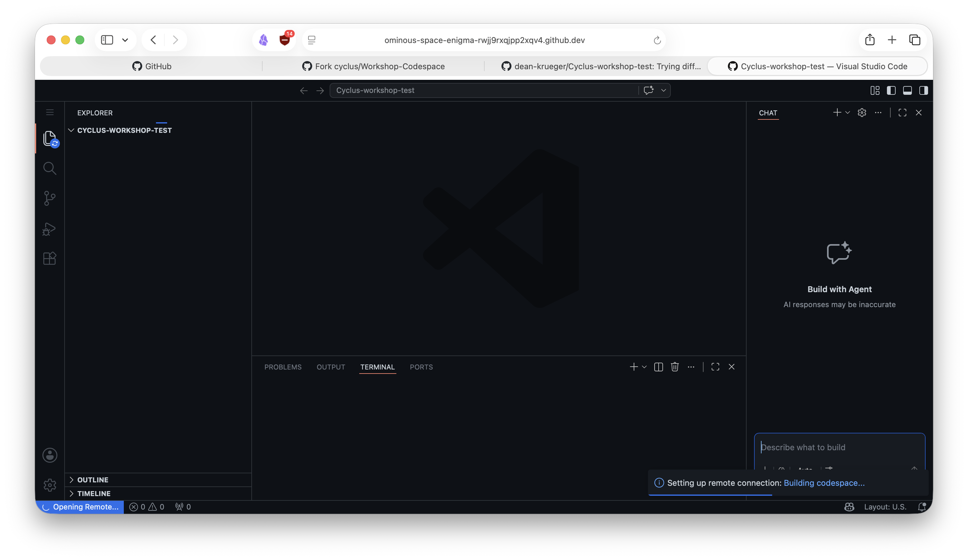Click the editor Go Back arrow
The image size is (968, 560).
coord(304,91)
